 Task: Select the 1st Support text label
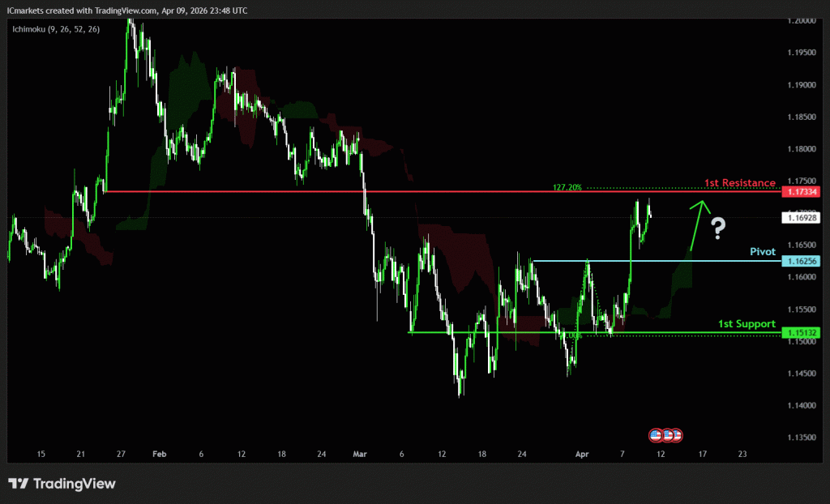click(747, 324)
